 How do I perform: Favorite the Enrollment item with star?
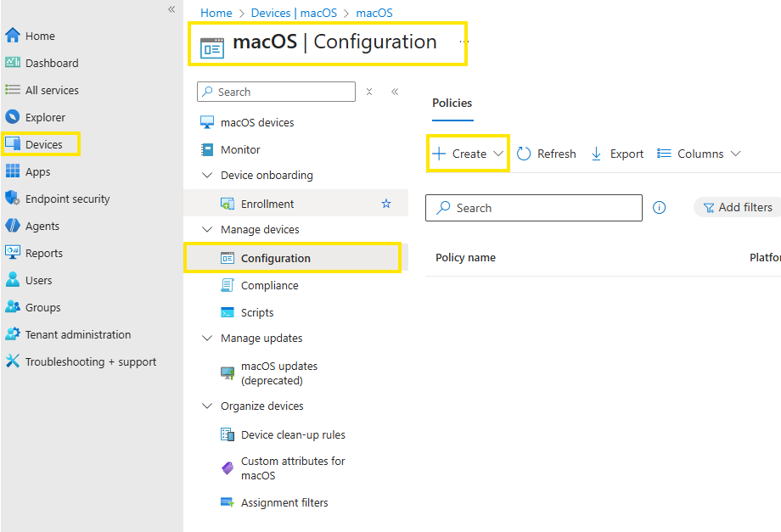(x=386, y=204)
